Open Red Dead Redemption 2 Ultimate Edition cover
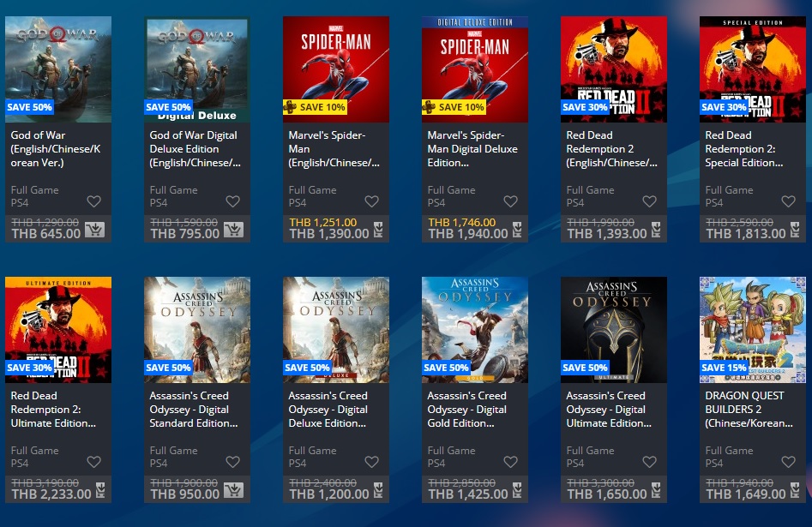The height and width of the screenshot is (527, 812). coord(58,330)
